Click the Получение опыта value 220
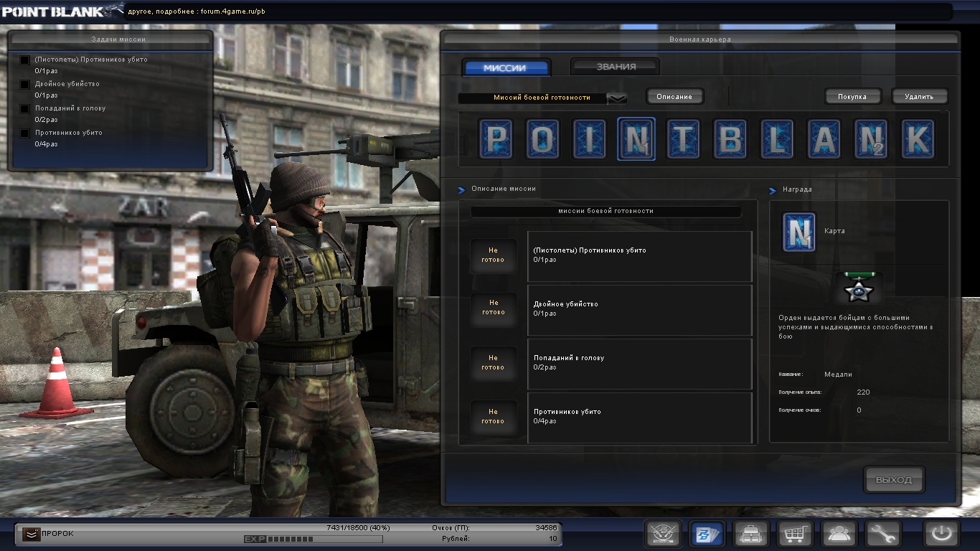Image resolution: width=980 pixels, height=551 pixels. (x=863, y=392)
